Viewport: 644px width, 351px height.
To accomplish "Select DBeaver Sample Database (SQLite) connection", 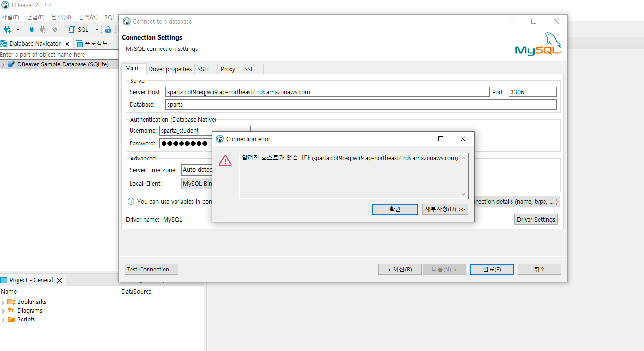I will (x=63, y=64).
